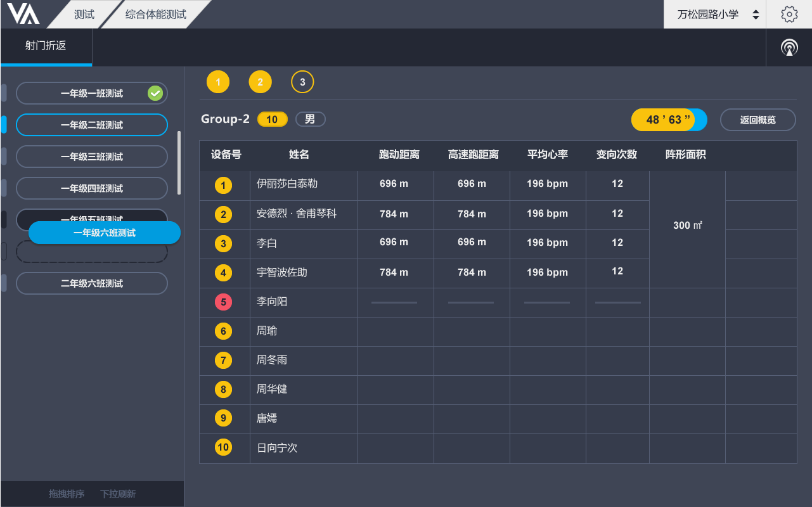Switch to group 1 circle
This screenshot has height=507, width=812.
point(218,82)
